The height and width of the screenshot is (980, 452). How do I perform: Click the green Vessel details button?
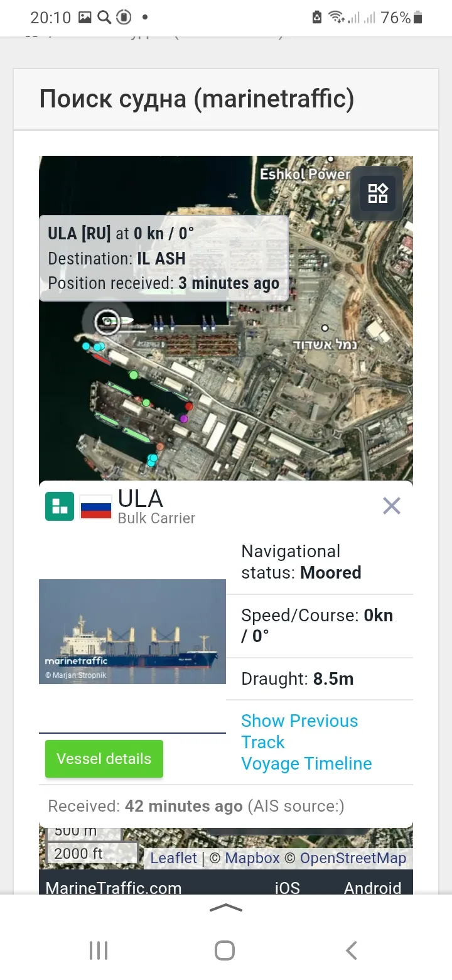[104, 759]
